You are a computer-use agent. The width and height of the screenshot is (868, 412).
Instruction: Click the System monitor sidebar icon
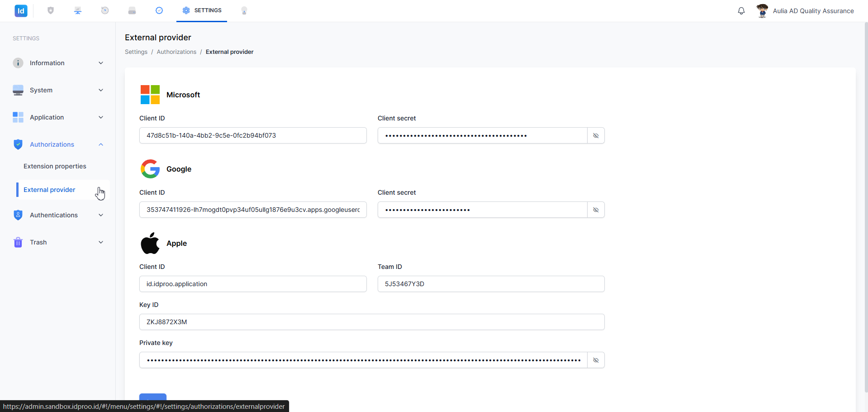coord(18,90)
